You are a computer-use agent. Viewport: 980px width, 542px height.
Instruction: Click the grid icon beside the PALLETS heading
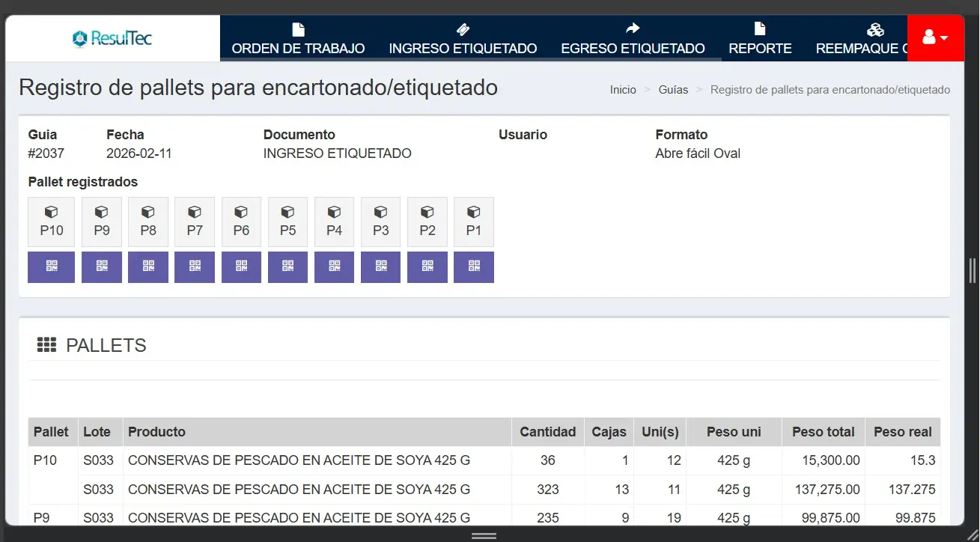[x=46, y=344]
